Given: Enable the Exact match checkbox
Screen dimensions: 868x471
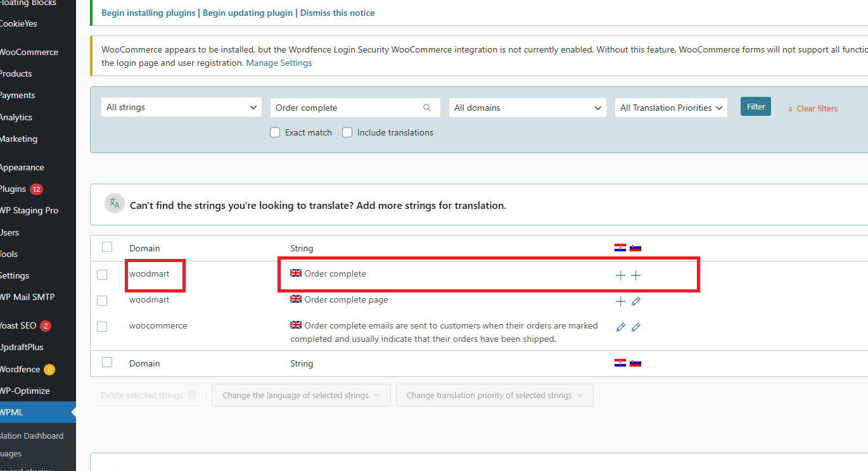Looking at the screenshot, I should tap(275, 132).
